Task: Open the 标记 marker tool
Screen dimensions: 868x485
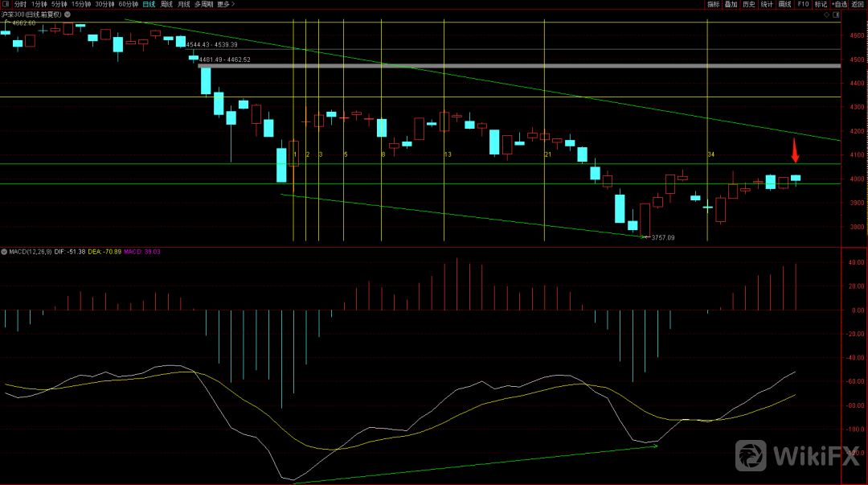Action: [x=821, y=4]
